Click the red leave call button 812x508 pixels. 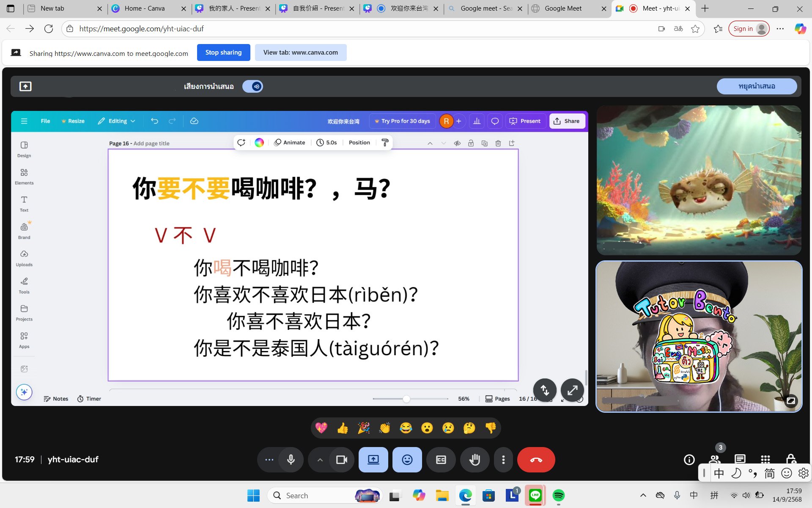536,460
